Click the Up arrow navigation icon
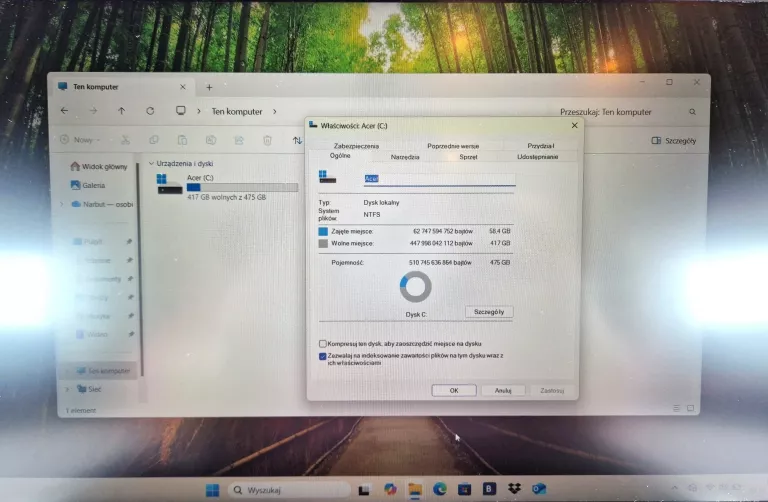 point(121,111)
